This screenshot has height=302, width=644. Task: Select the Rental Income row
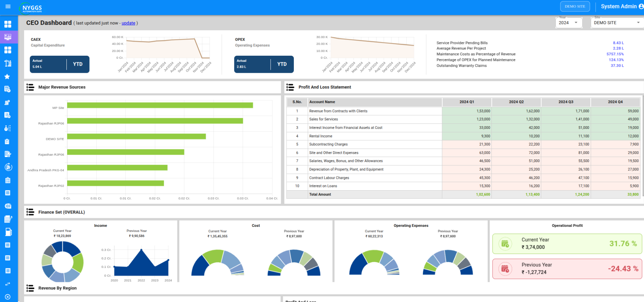click(464, 136)
